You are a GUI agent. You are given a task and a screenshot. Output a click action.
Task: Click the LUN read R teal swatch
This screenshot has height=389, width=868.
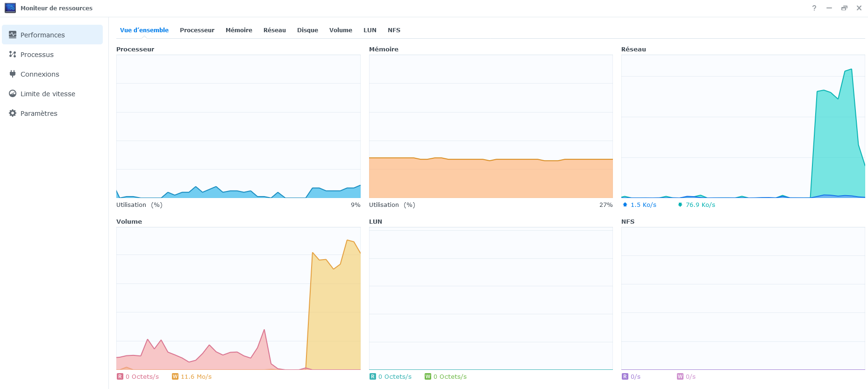click(373, 376)
